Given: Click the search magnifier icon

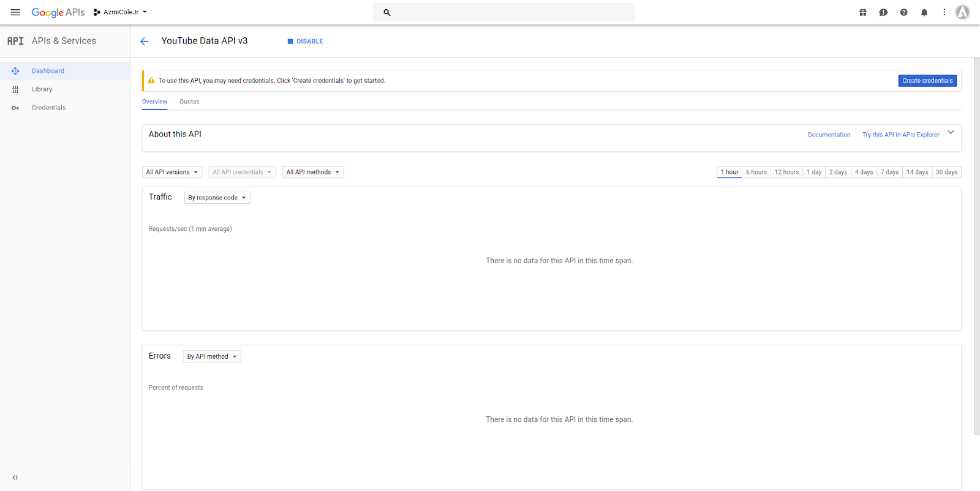Looking at the screenshot, I should click(x=387, y=12).
